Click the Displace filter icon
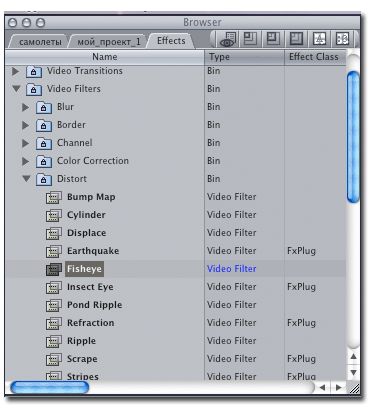Viewport: 371px width, 410px height. pos(54,233)
